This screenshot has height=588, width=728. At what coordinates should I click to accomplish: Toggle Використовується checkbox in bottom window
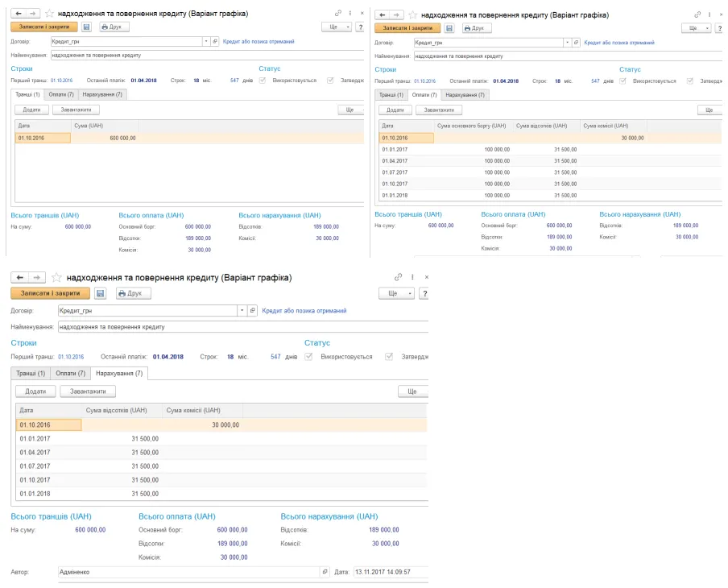tap(308, 357)
